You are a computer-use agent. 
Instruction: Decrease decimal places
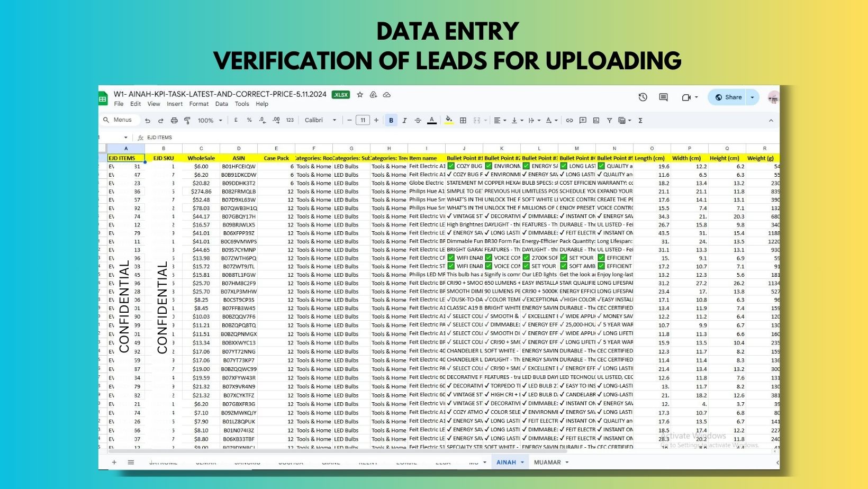click(263, 120)
